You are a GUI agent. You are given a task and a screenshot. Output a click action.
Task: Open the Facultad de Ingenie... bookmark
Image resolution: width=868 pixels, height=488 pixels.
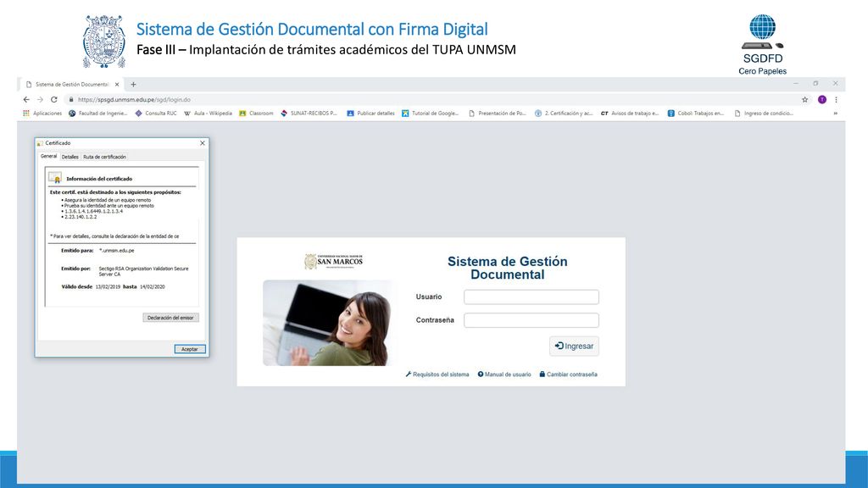98,114
